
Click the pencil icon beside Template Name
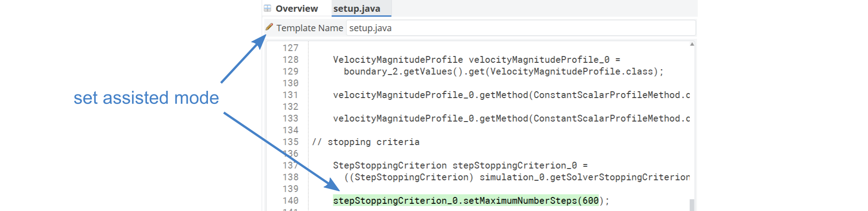point(269,27)
